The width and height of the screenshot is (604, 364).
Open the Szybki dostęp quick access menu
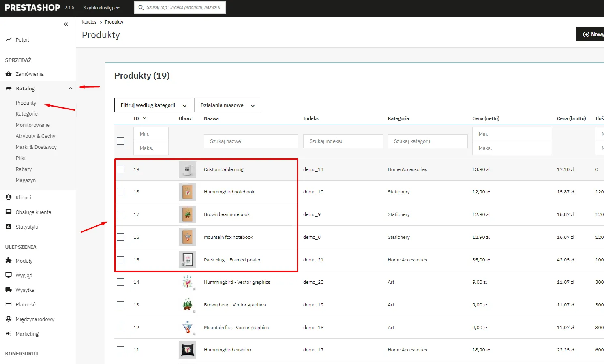click(101, 8)
